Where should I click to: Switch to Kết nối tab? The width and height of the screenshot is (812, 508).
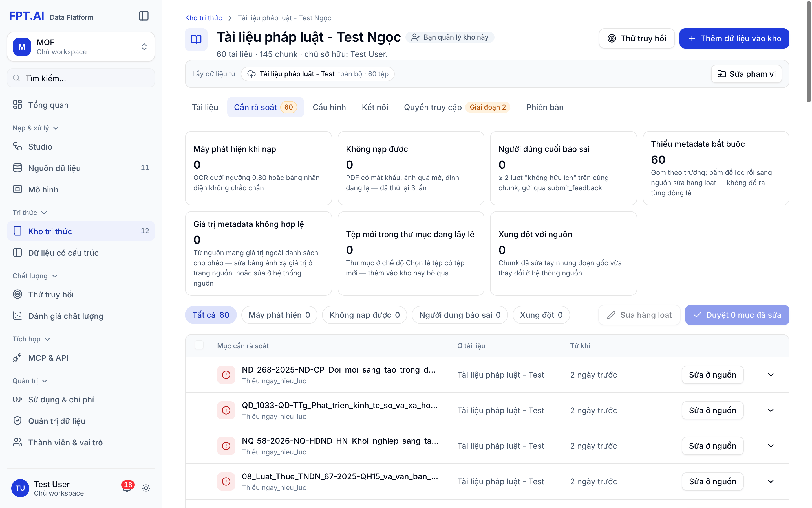[x=375, y=107]
